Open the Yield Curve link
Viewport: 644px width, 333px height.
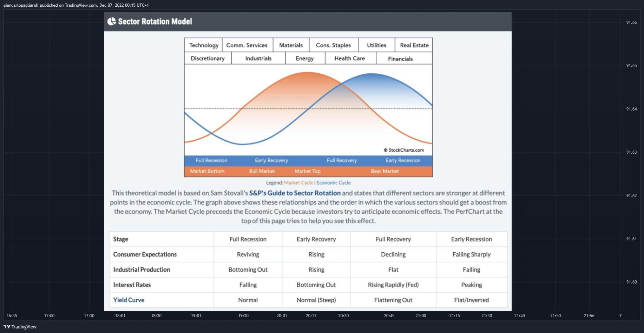(129, 300)
